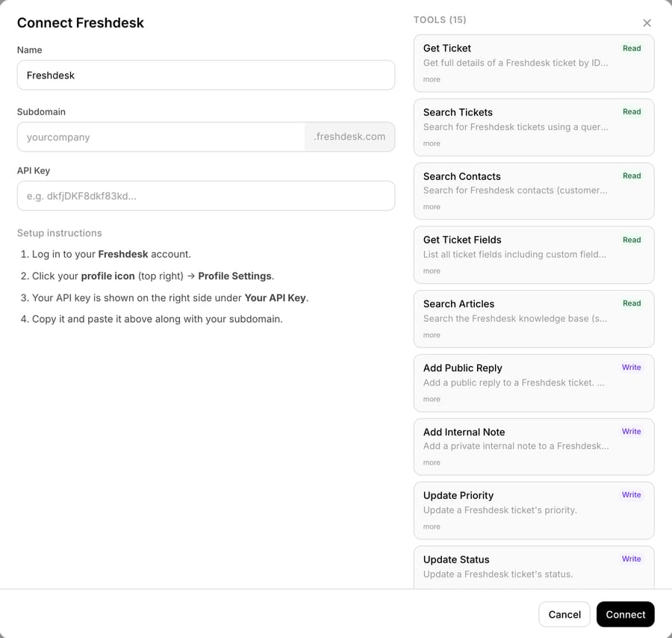Click description 'Search the Freshdesk knowledge base'

514,318
